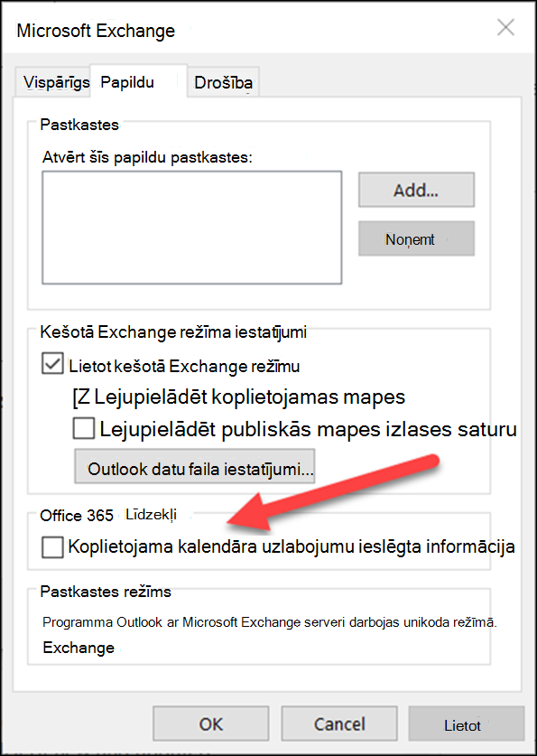Click the Office 365 group label

pyautogui.click(x=77, y=516)
